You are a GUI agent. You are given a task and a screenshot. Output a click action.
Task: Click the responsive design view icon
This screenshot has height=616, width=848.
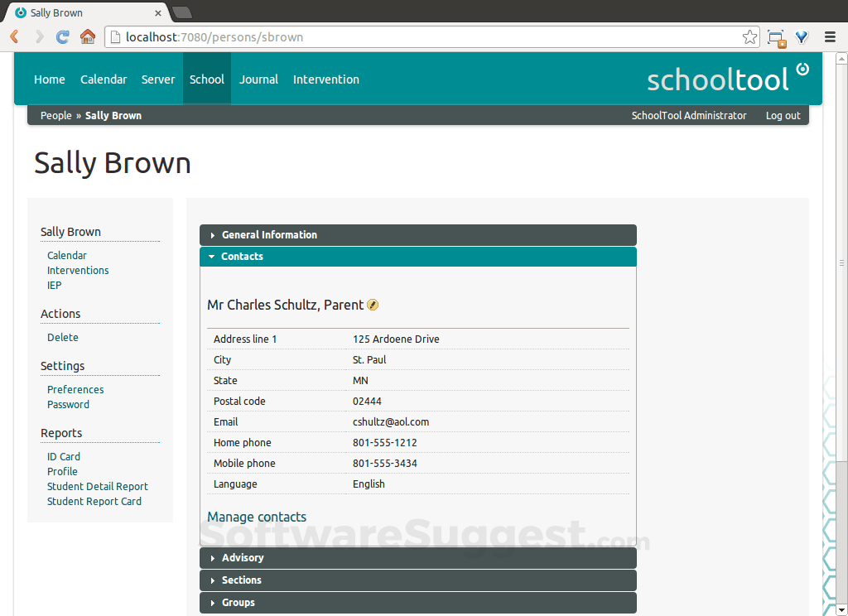click(x=776, y=36)
